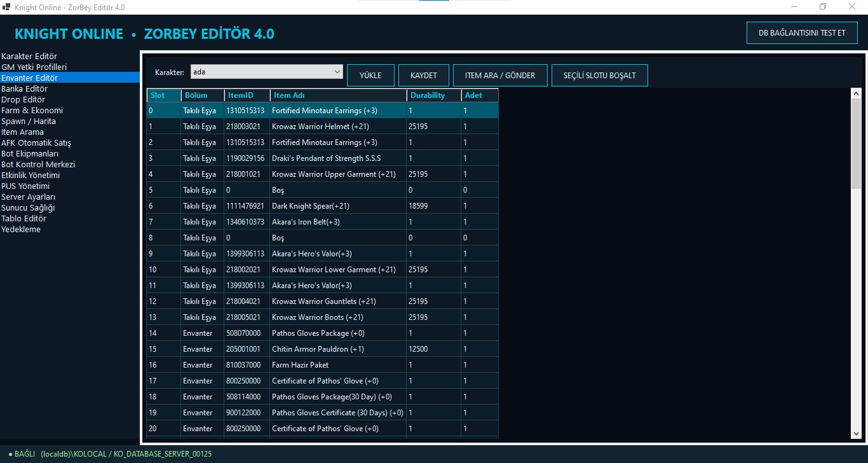The height and width of the screenshot is (463, 868).
Task: Click the vertical scrollbar thumb
Action: pyautogui.click(x=856, y=144)
